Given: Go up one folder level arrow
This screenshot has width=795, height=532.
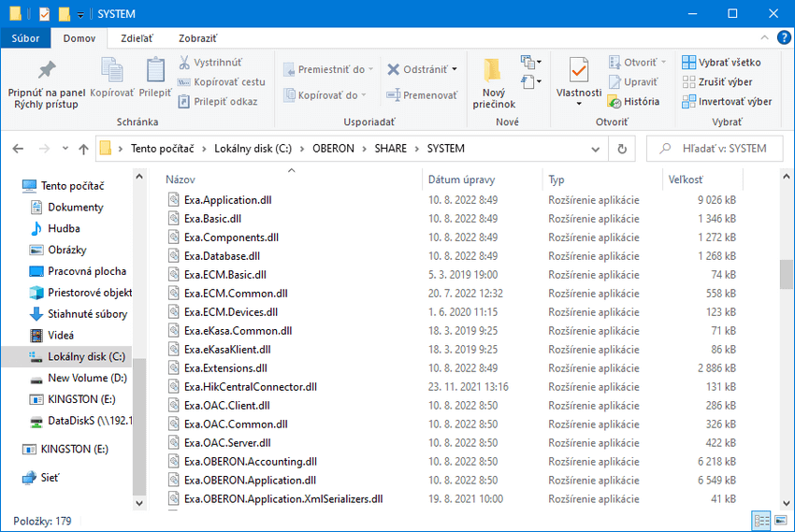Looking at the screenshot, I should (x=84, y=149).
